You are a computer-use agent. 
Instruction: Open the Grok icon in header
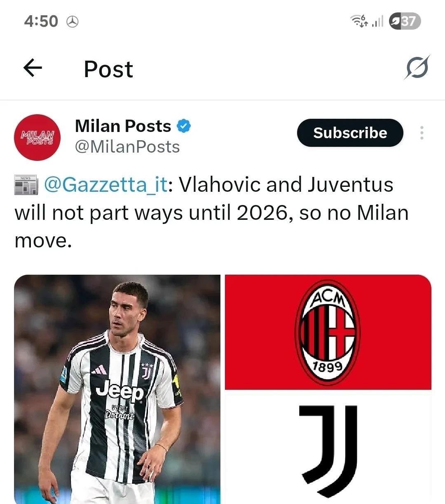417,67
